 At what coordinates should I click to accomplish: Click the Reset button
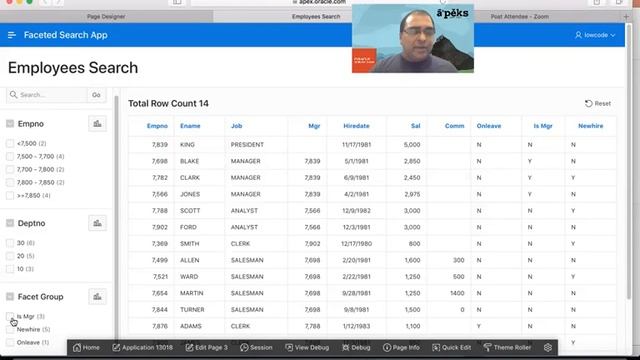[598, 104]
